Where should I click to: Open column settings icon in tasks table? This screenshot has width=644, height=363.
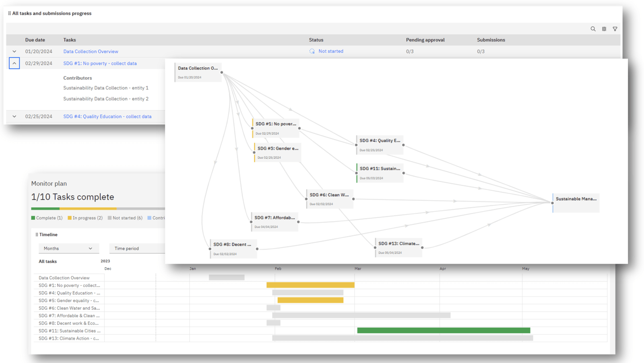[604, 29]
